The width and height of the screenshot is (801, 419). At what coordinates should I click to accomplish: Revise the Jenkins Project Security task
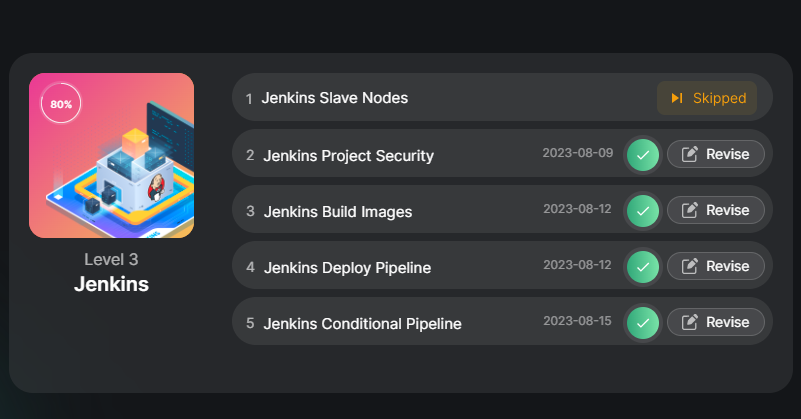715,154
